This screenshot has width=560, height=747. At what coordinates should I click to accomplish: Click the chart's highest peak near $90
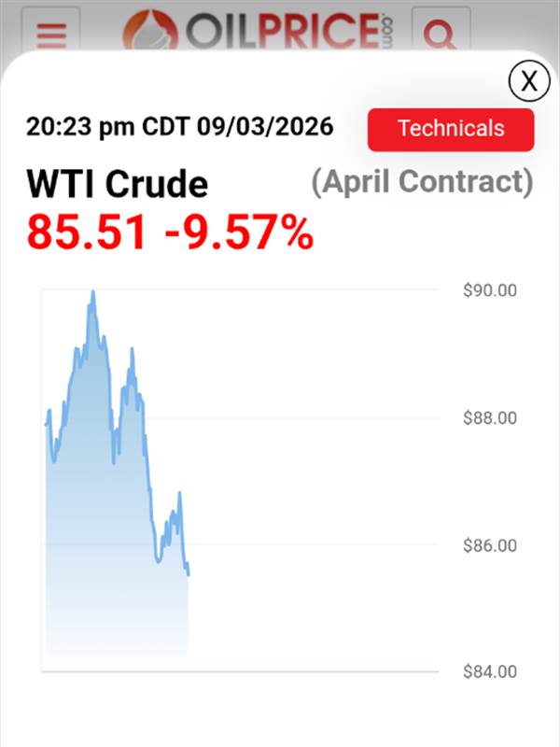tap(92, 293)
